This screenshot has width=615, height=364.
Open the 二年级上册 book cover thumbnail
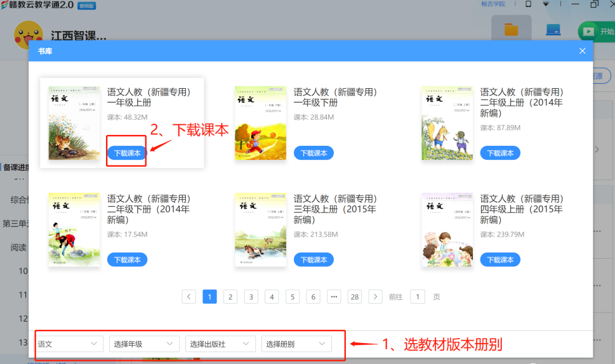click(447, 123)
